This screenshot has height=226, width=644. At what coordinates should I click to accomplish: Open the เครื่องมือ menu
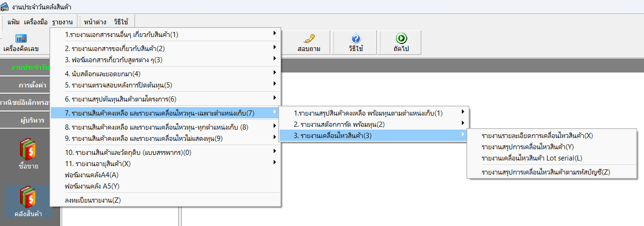35,22
